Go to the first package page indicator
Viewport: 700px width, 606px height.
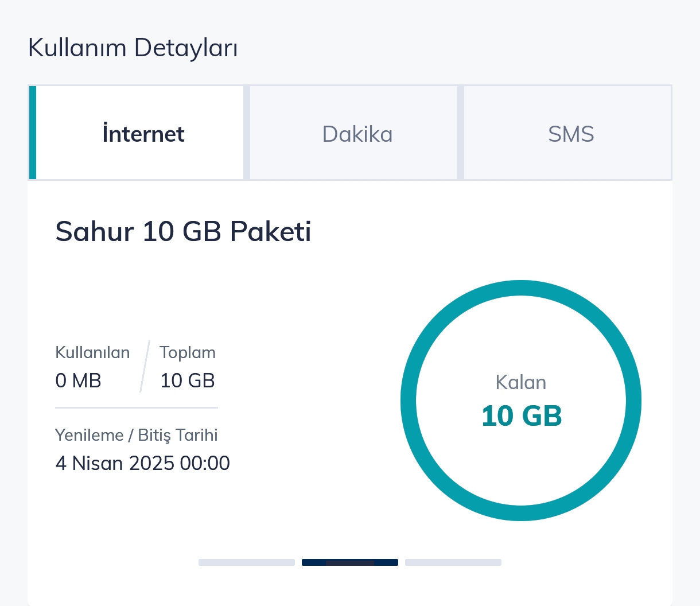(x=247, y=562)
